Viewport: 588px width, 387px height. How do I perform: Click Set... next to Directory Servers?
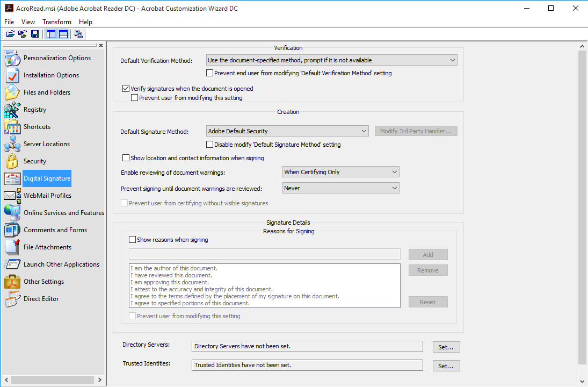click(446, 347)
